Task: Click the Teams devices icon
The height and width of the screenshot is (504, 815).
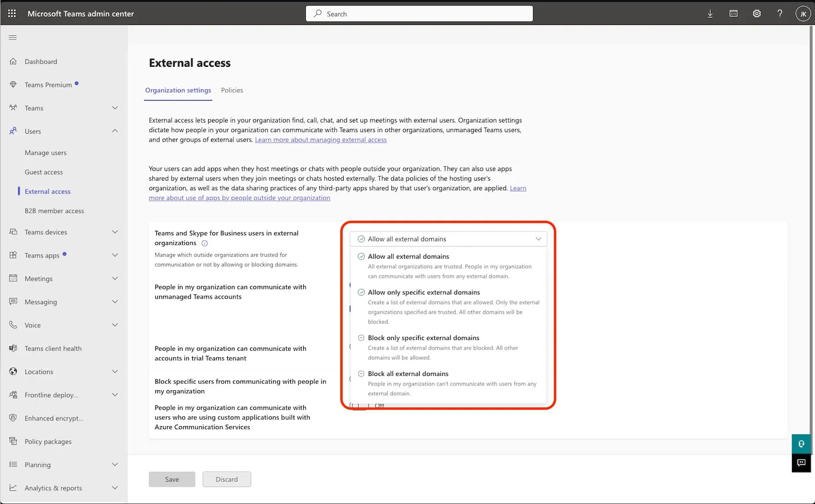Action: click(13, 232)
